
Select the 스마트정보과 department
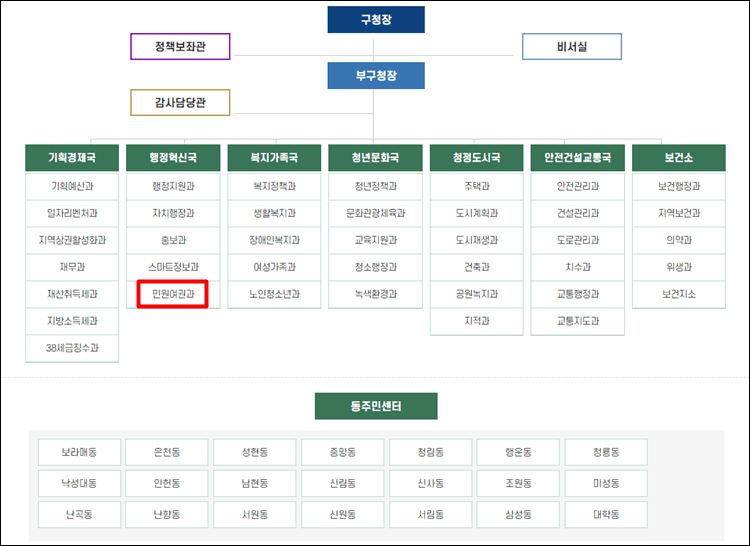tap(173, 267)
